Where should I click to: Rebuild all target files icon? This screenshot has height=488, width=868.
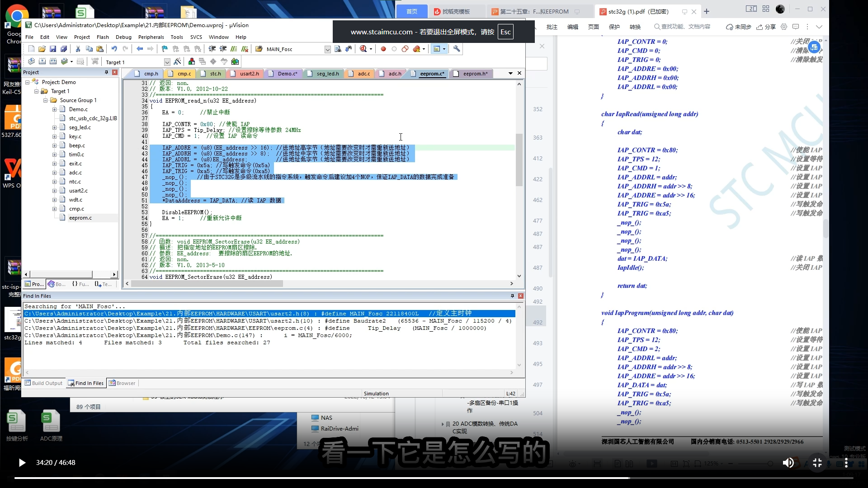(x=53, y=61)
